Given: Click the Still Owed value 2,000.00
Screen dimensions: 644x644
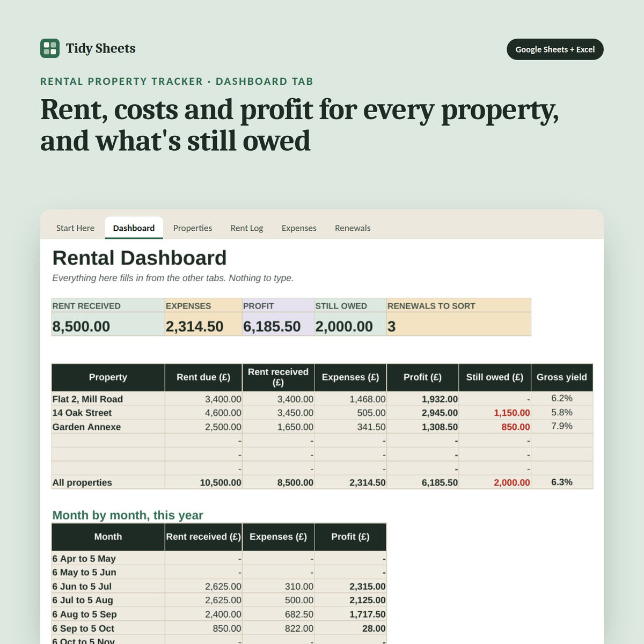Looking at the screenshot, I should [344, 326].
